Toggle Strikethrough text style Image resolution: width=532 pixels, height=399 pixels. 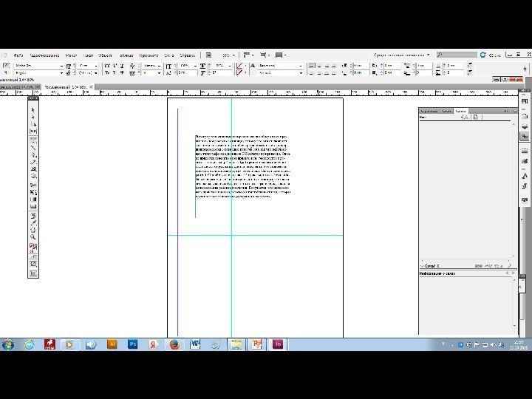click(122, 72)
